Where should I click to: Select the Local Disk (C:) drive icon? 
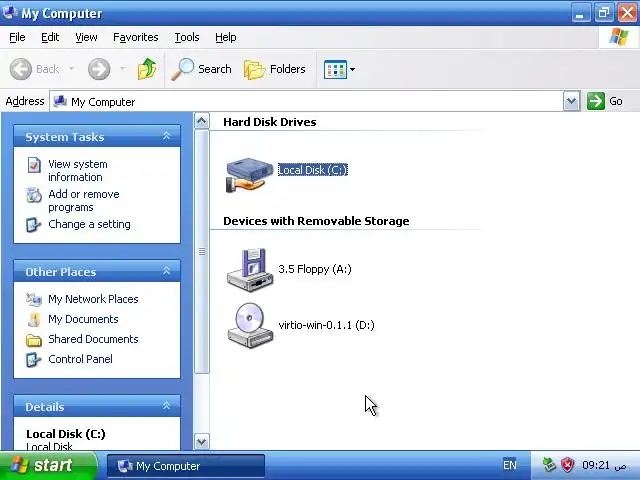click(x=249, y=175)
